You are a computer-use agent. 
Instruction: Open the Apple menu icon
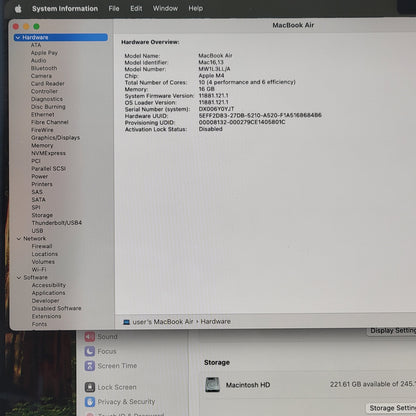tap(18, 9)
